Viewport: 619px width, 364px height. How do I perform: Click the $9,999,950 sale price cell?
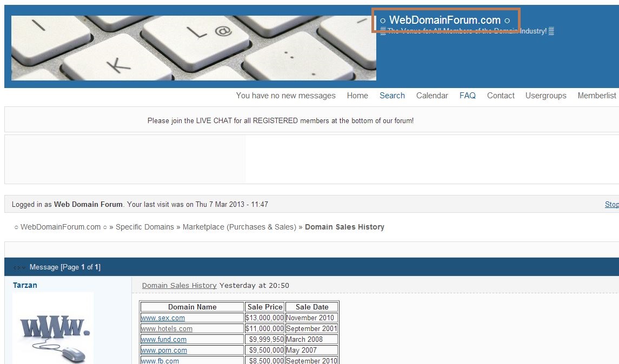264,339
